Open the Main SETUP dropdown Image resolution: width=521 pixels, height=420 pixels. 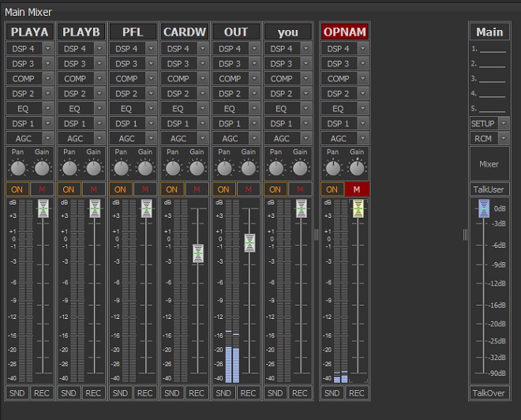504,123
